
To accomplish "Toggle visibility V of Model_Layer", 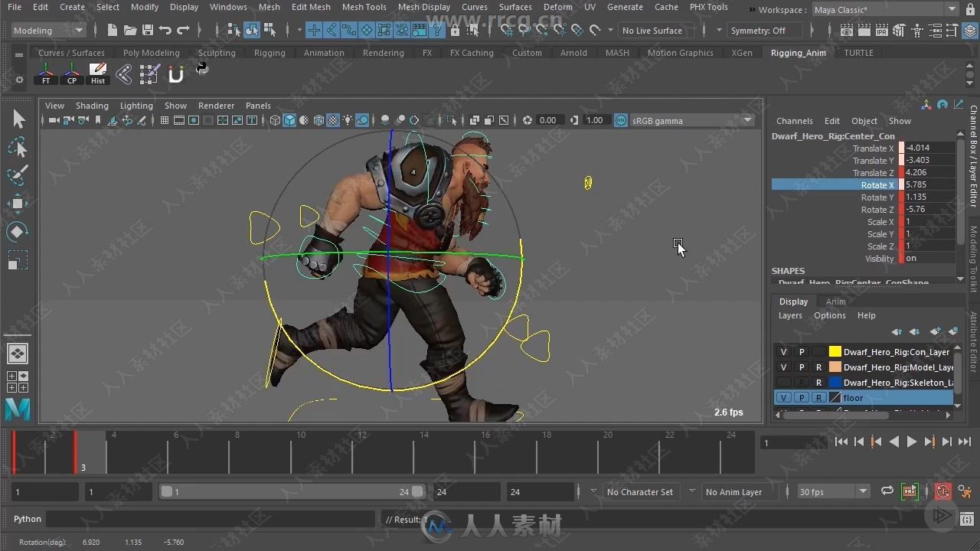I will pos(783,367).
